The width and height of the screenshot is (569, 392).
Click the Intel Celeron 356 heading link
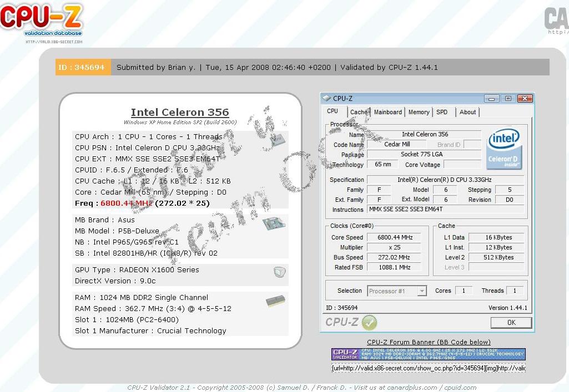coord(180,113)
